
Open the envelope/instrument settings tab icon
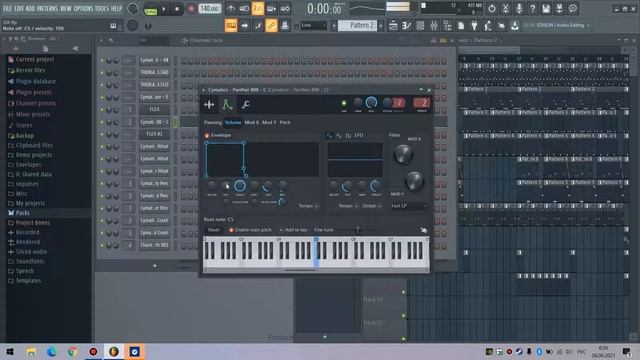[x=227, y=105]
